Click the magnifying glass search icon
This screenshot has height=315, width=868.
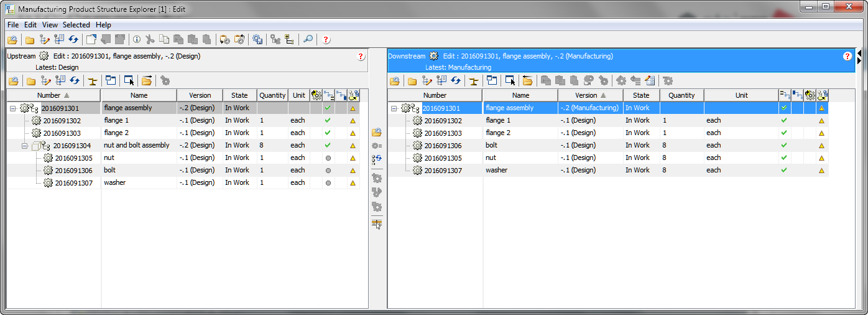308,40
